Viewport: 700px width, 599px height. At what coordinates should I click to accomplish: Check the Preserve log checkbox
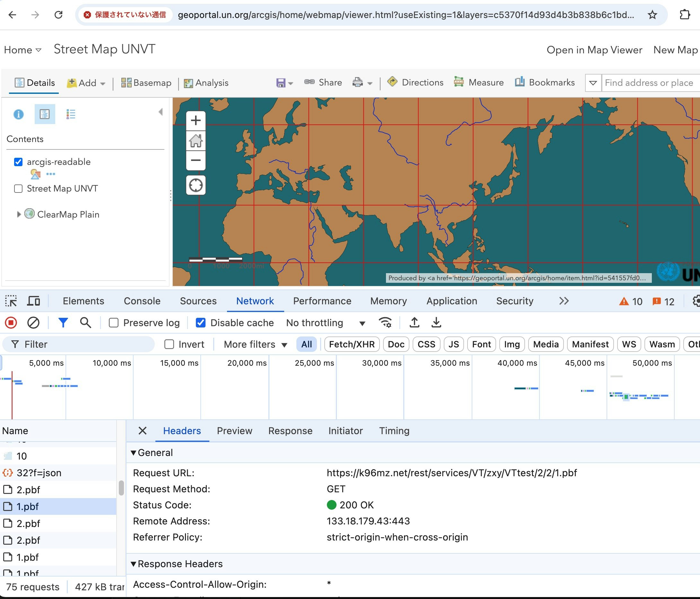tap(114, 323)
